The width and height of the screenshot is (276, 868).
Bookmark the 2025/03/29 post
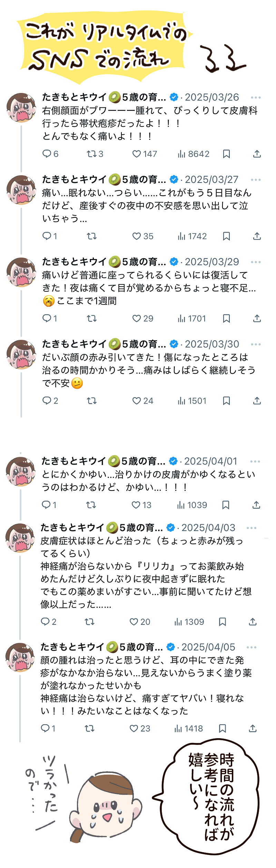[x=226, y=319]
